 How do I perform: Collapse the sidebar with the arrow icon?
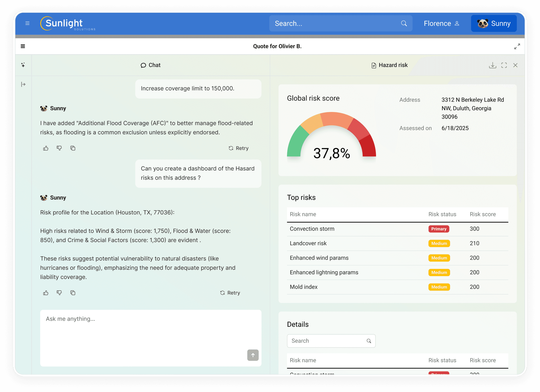point(23,84)
